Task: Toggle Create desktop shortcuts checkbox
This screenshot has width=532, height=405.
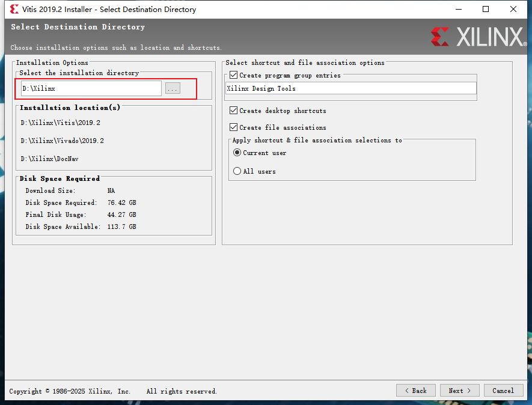Action: (233, 110)
